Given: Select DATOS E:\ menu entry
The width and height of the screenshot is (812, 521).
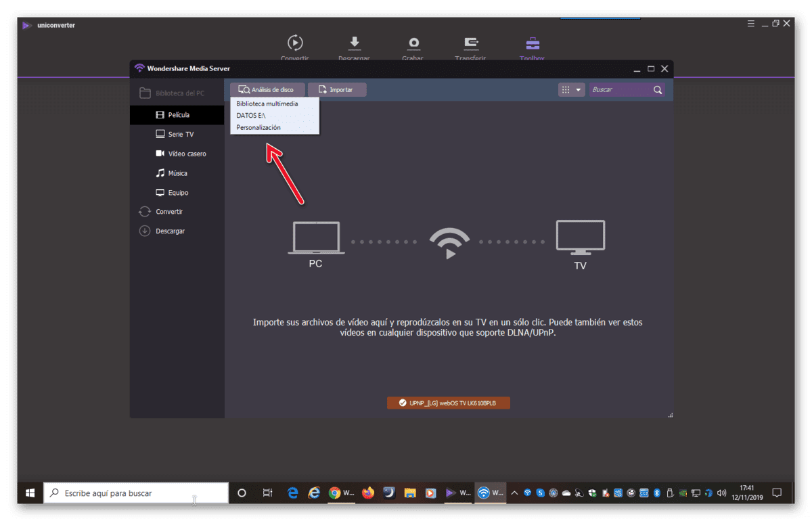Looking at the screenshot, I should [x=251, y=116].
